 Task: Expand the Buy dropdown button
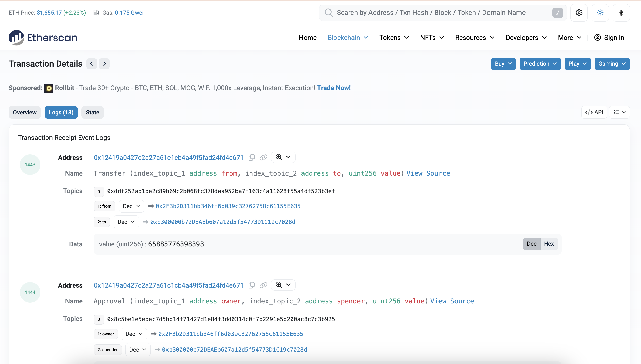point(503,64)
